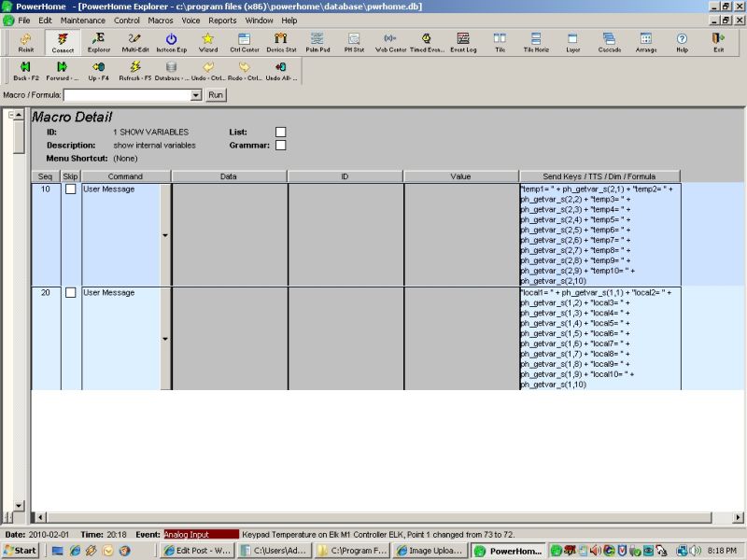The image size is (747, 560).
Task: Open the Explorer tool
Action: [99, 42]
